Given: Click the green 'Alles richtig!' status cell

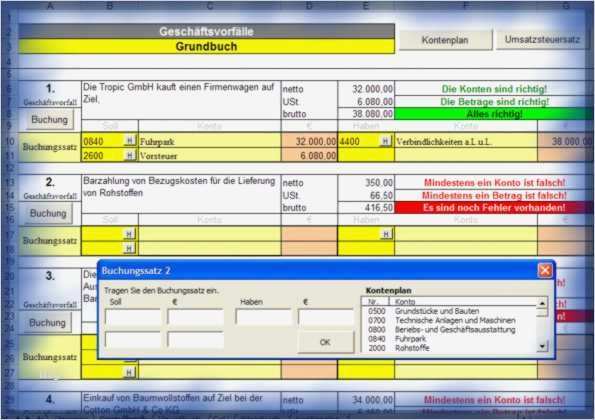Looking at the screenshot, I should pyautogui.click(x=494, y=114).
